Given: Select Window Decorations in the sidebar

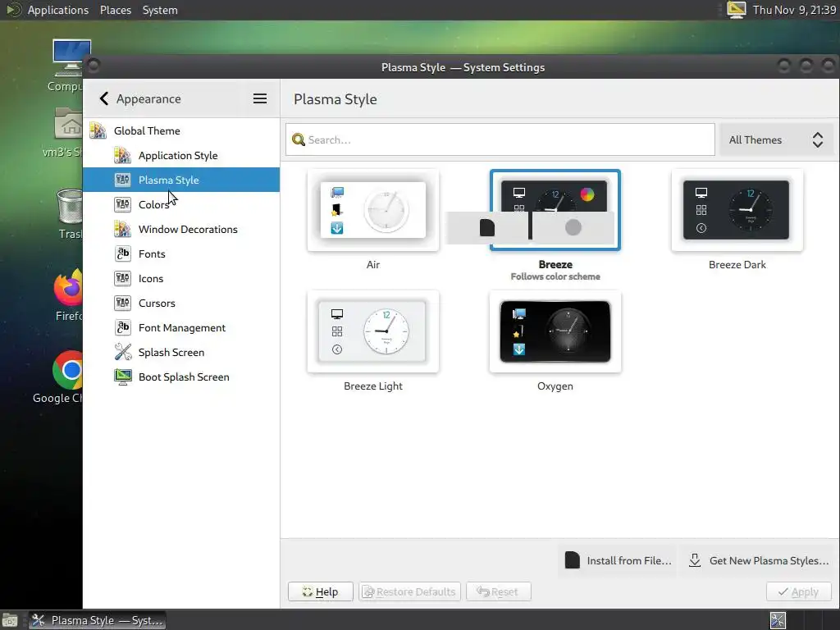Looking at the screenshot, I should click(x=181, y=230).
